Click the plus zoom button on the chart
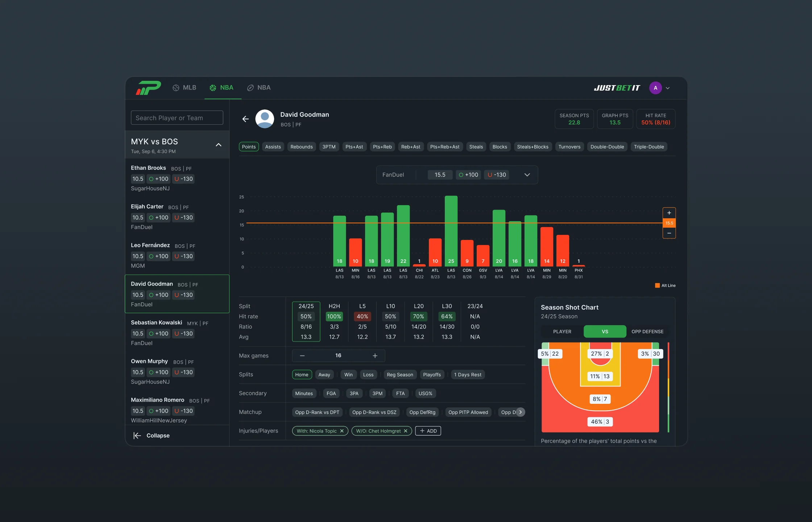Screen dimensions: 812x522 [669, 213]
